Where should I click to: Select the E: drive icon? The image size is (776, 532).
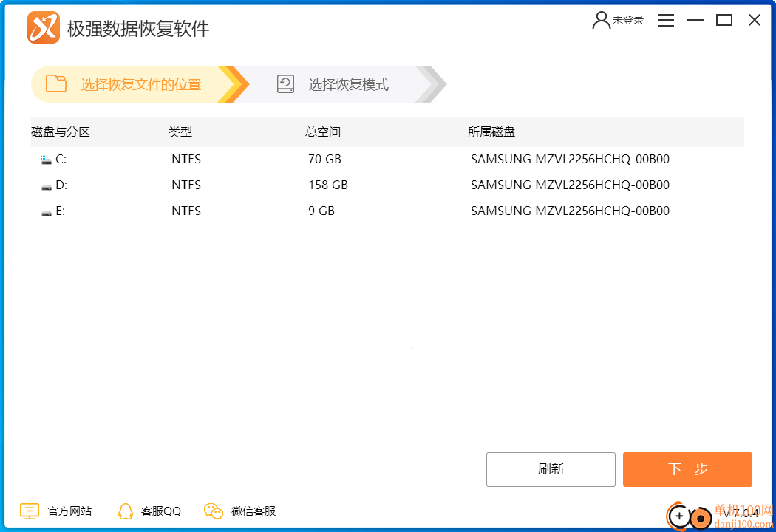point(46,213)
